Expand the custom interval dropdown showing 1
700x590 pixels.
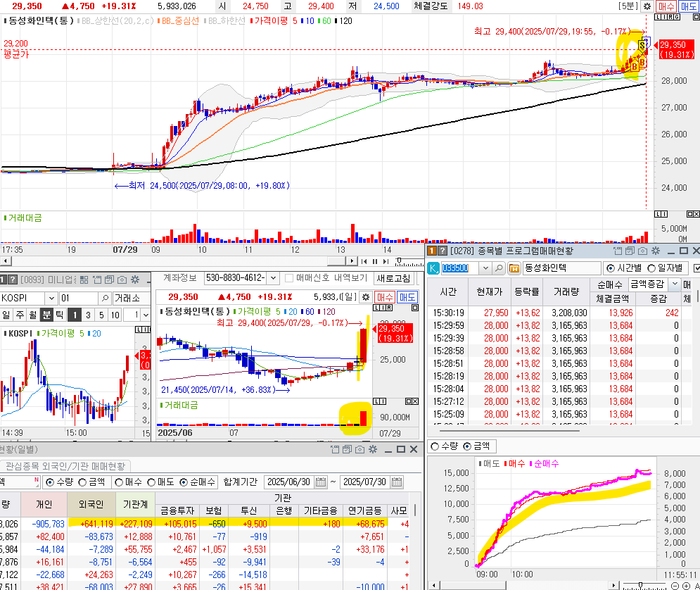146,315
